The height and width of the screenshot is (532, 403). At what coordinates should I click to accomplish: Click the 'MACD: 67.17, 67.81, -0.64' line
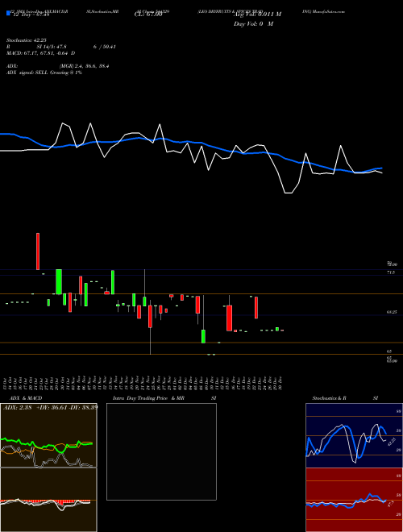41,53
